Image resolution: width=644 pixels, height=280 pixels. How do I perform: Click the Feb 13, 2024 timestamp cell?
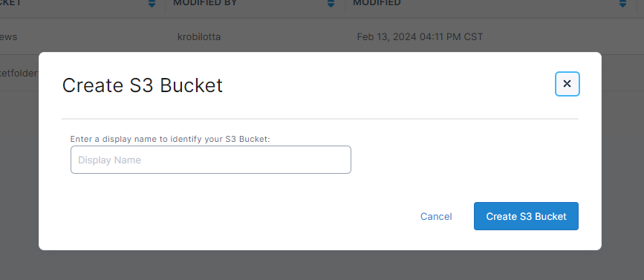point(420,37)
